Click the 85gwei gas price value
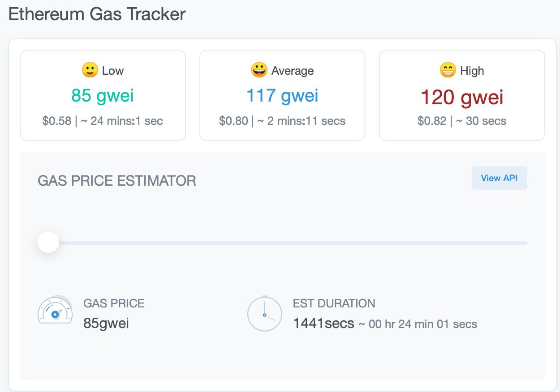This screenshot has width=560, height=392. [106, 323]
